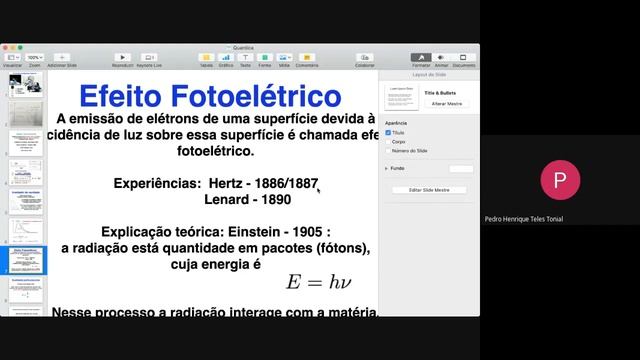Click the Pedro Henrique Teles Tonial name label
Image resolution: width=640 pixels, height=360 pixels.
click(x=524, y=219)
